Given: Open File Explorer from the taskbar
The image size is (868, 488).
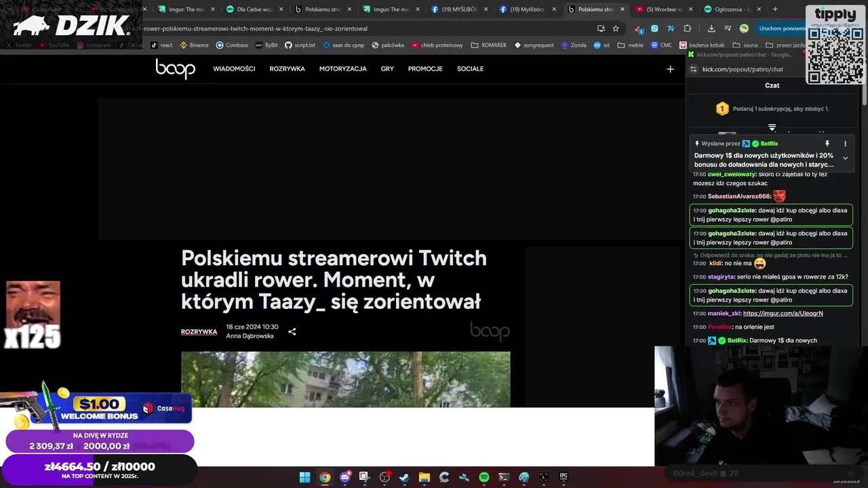Looking at the screenshot, I should (424, 477).
